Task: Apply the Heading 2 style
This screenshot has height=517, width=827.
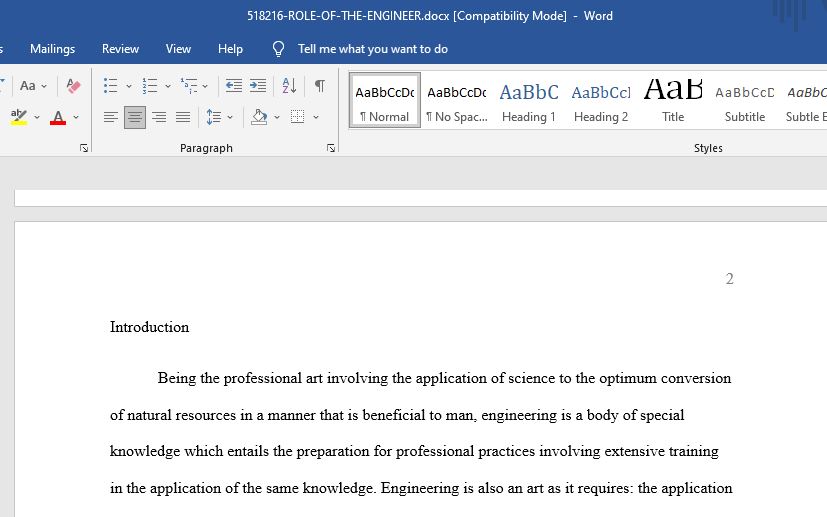Action: coord(601,100)
